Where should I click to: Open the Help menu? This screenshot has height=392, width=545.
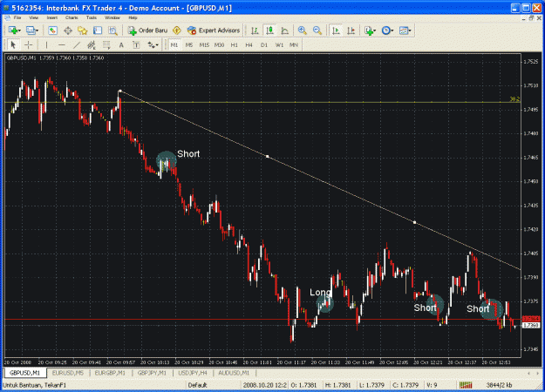133,17
